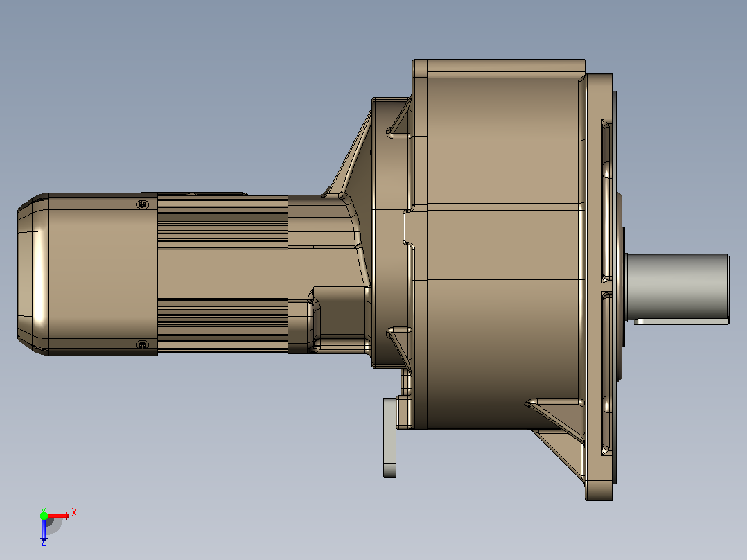Select the key on the output shaft
The height and width of the screenshot is (560, 747).
[x=681, y=322]
